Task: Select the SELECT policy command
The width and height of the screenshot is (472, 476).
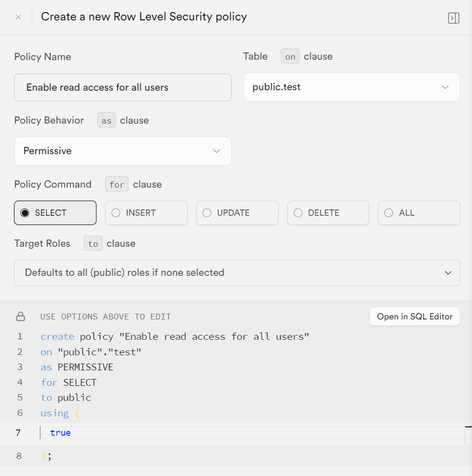Action: coord(55,213)
